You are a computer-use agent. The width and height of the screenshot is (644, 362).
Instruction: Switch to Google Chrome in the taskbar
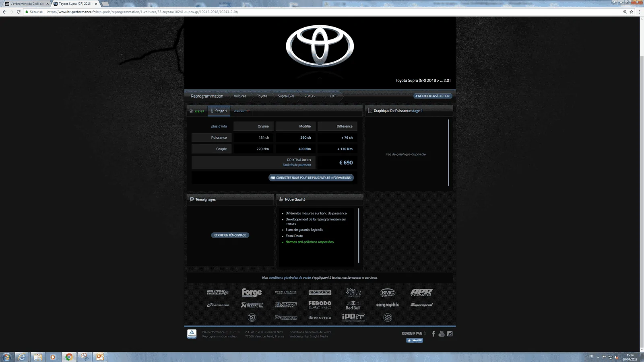click(69, 357)
